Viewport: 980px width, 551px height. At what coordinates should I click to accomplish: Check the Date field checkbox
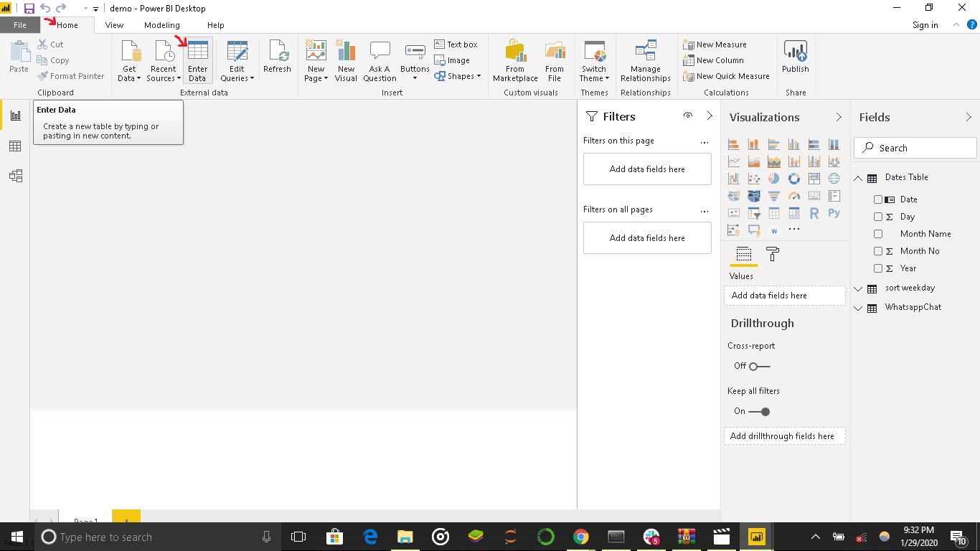[878, 199]
